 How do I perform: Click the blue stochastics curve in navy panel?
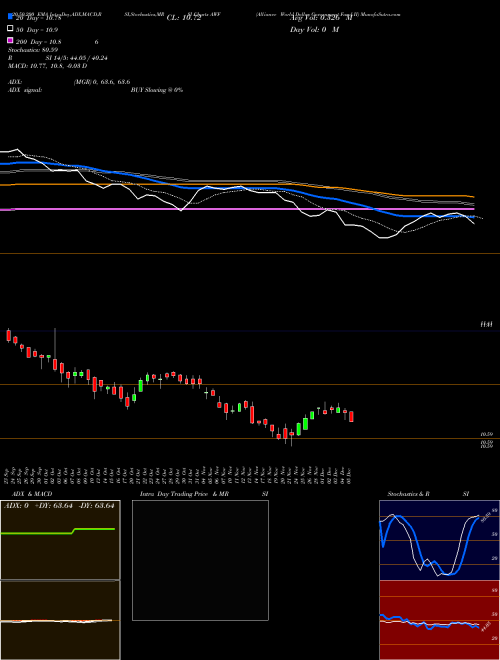[x=430, y=546]
